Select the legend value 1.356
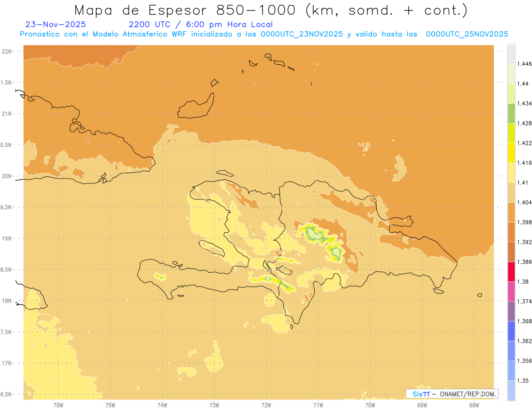Image resolution: width=532 pixels, height=411 pixels. 525,360
